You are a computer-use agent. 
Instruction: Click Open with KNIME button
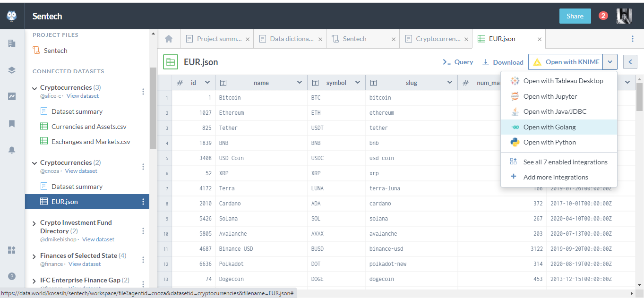tap(566, 62)
